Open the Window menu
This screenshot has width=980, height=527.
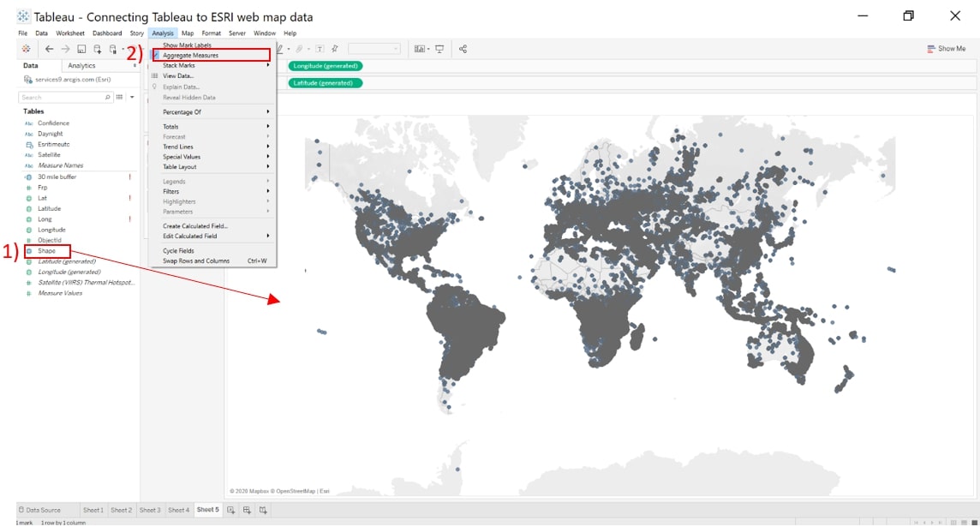(x=265, y=33)
